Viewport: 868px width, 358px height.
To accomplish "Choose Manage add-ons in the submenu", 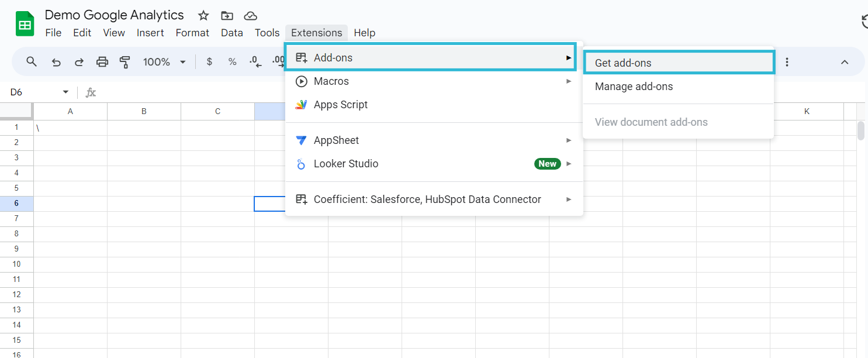I will [x=678, y=87].
